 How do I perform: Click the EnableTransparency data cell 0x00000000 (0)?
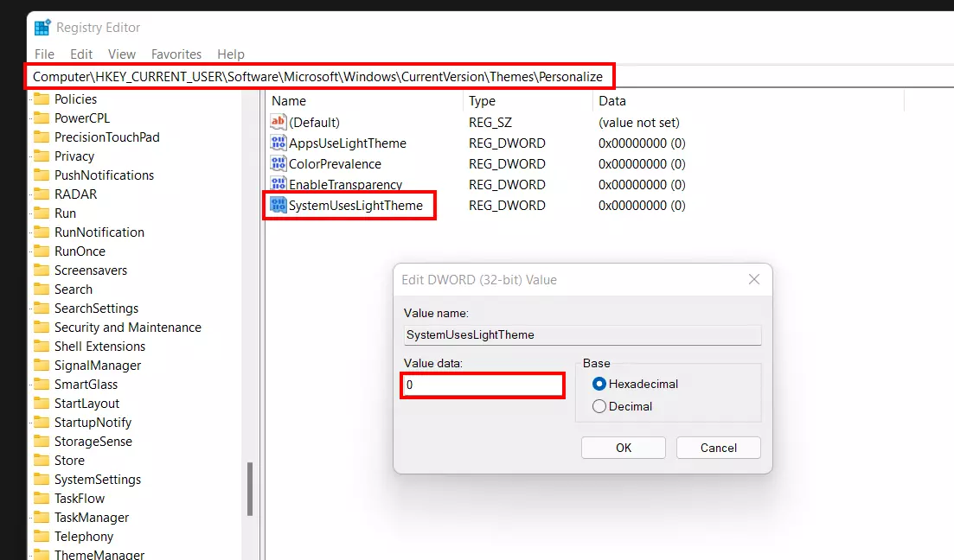[642, 184]
